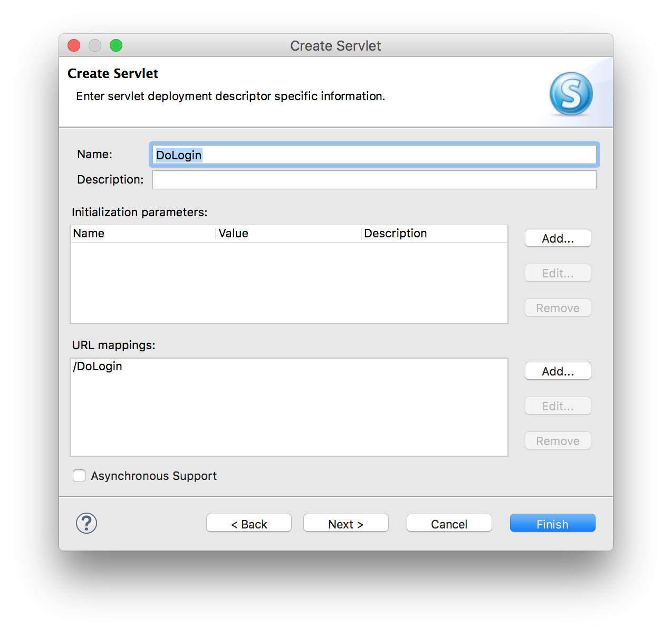Click the help question mark icon

click(x=86, y=523)
